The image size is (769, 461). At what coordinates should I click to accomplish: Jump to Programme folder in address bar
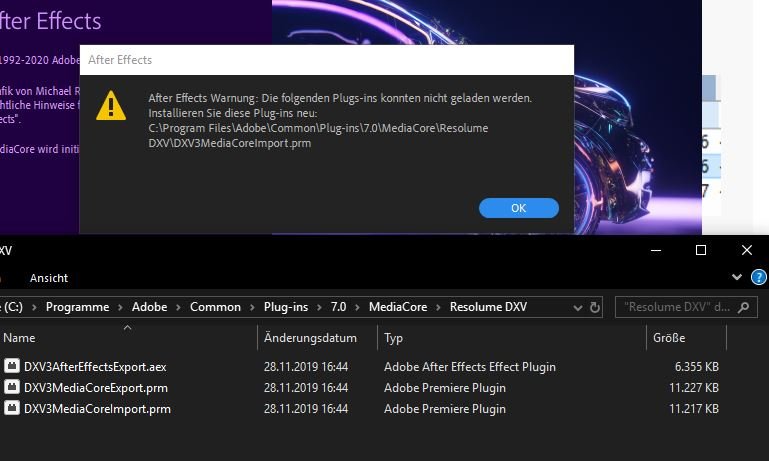point(77,307)
